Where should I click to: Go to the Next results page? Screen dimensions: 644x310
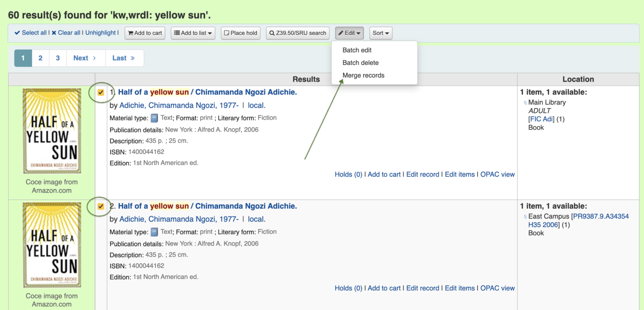click(85, 58)
